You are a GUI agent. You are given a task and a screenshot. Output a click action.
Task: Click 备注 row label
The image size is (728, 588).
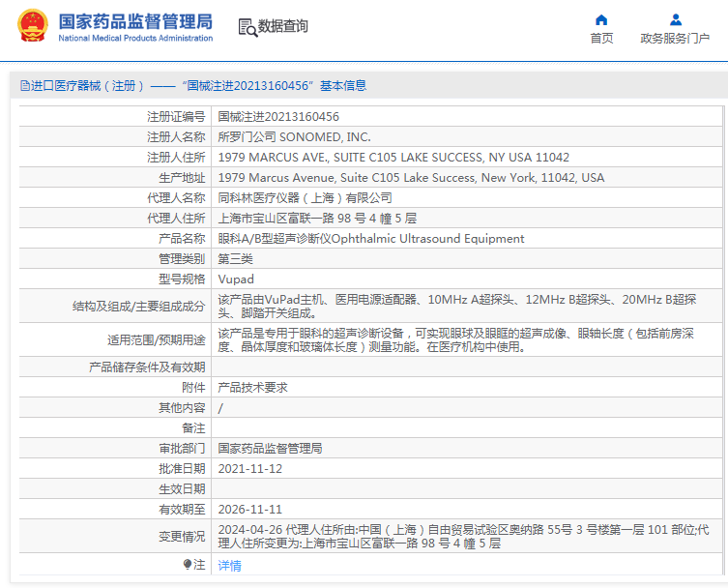pos(193,427)
